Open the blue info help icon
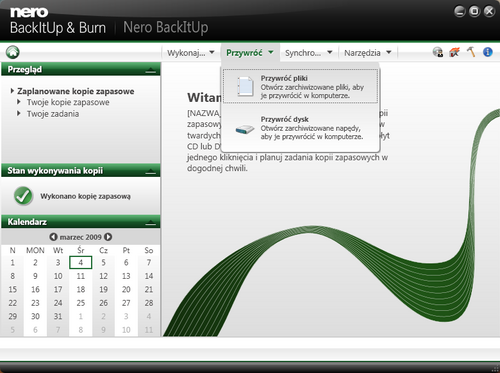This screenshot has height=373, width=500. point(488,52)
